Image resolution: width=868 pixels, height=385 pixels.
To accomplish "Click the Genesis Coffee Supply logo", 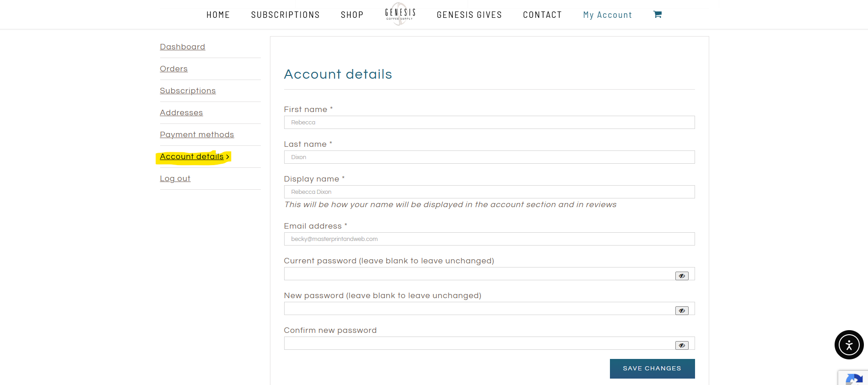I will (400, 14).
